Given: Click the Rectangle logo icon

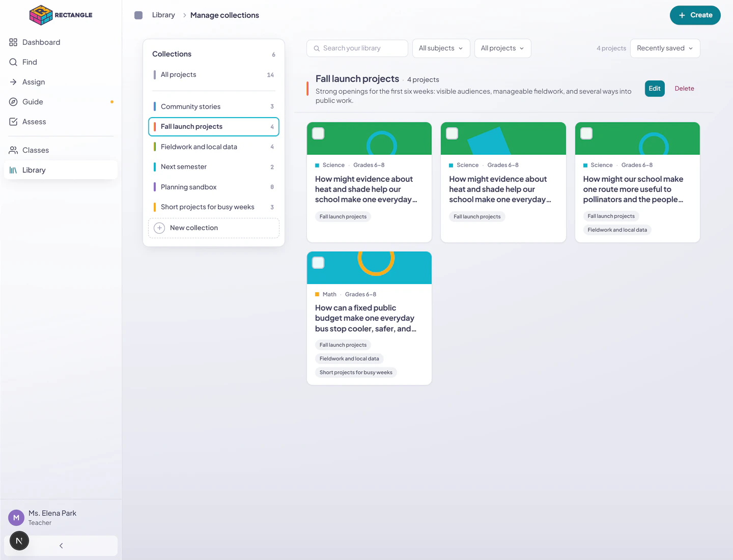Looking at the screenshot, I should coord(41,15).
